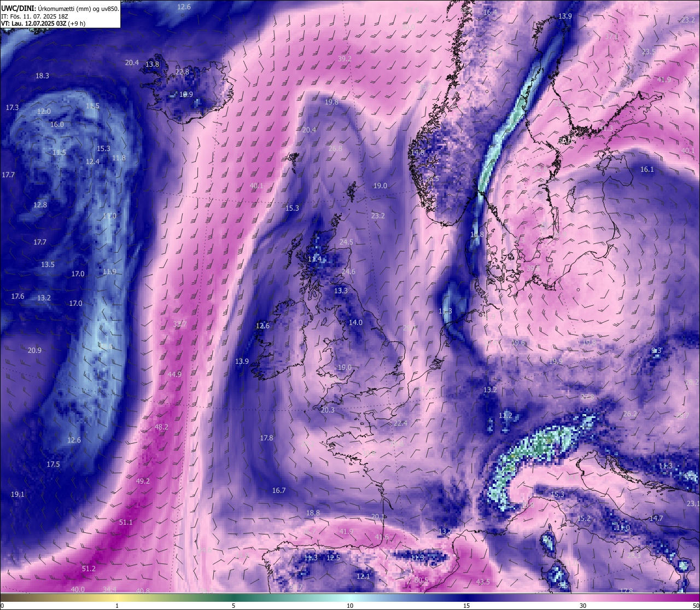Click the 17.6 map value
Image resolution: width=700 pixels, height=610 pixels.
point(17,296)
